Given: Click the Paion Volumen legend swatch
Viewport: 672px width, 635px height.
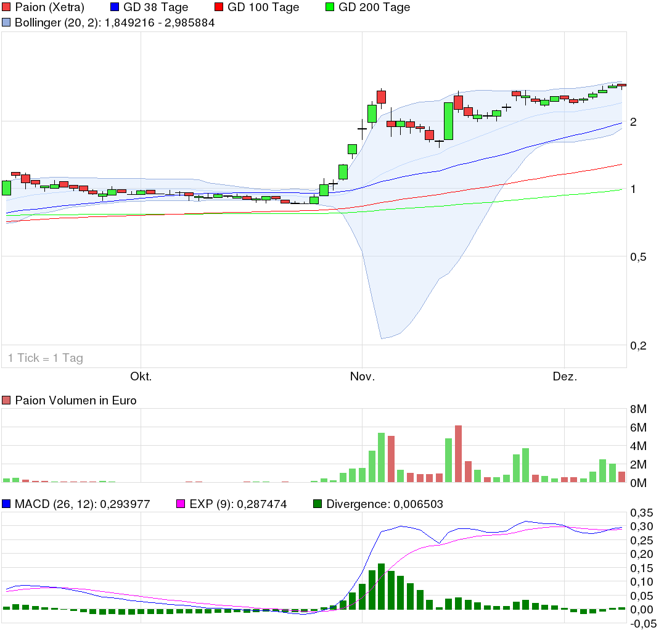Looking at the screenshot, I should click(x=6, y=401).
